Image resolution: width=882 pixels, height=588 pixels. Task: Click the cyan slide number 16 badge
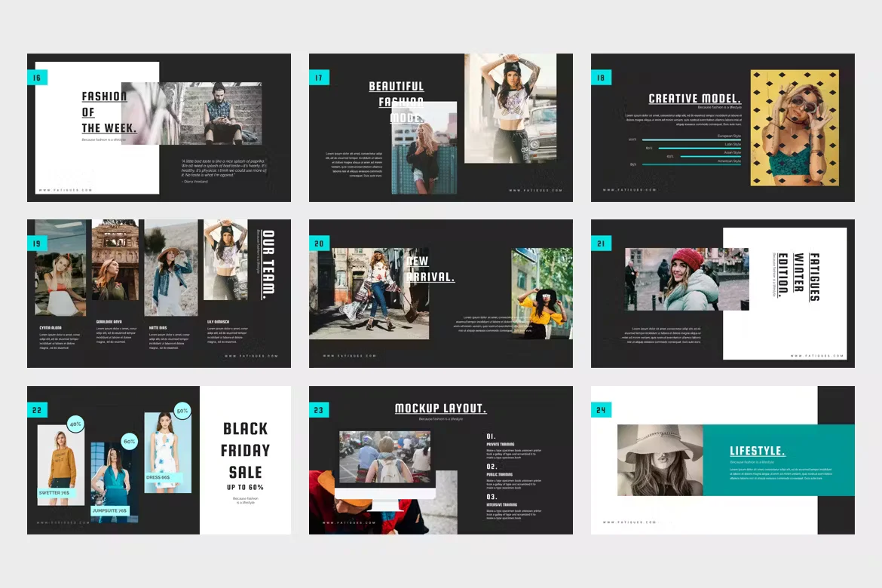(x=37, y=77)
